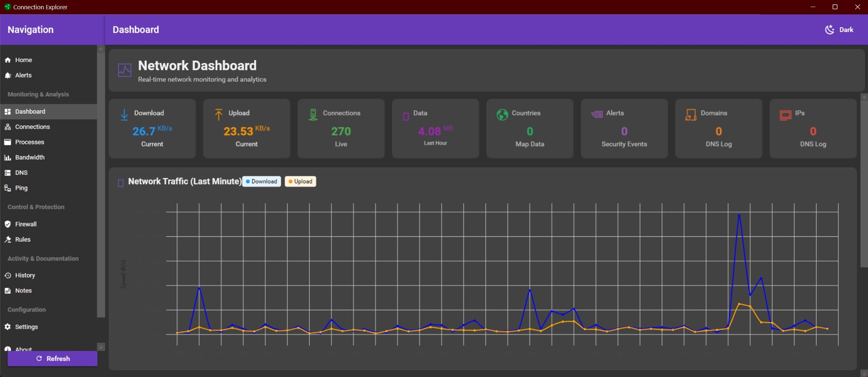Toggle Dark theme mode
Viewport: 868px width, 377px height.
(x=839, y=30)
